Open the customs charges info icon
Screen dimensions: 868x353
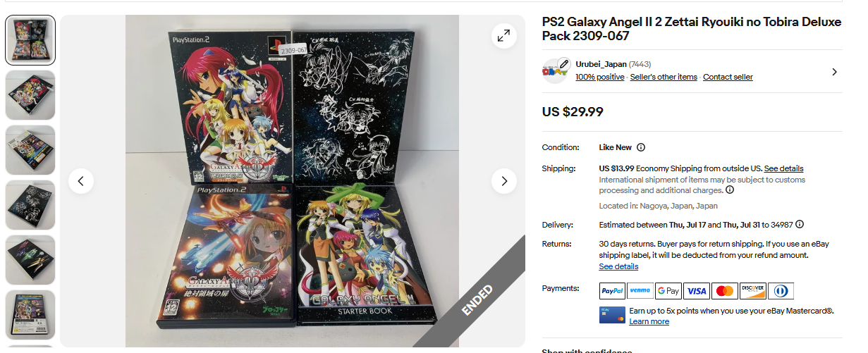tap(730, 190)
